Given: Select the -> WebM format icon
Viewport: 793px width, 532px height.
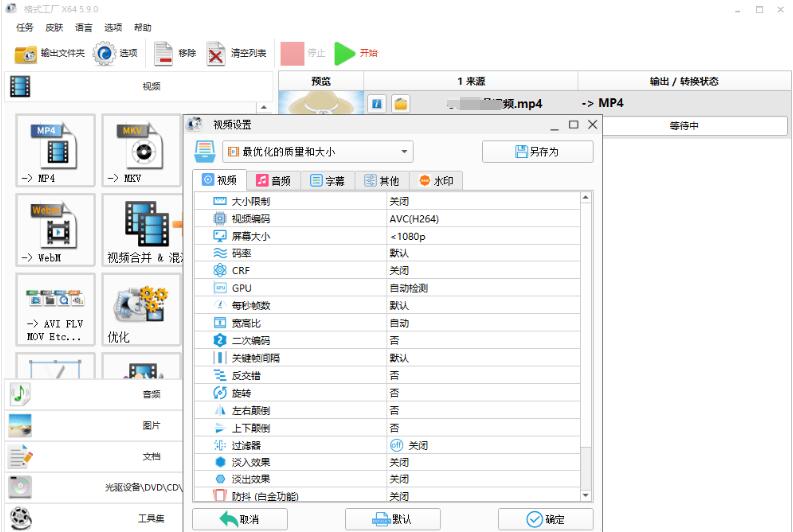Looking at the screenshot, I should click(x=55, y=230).
